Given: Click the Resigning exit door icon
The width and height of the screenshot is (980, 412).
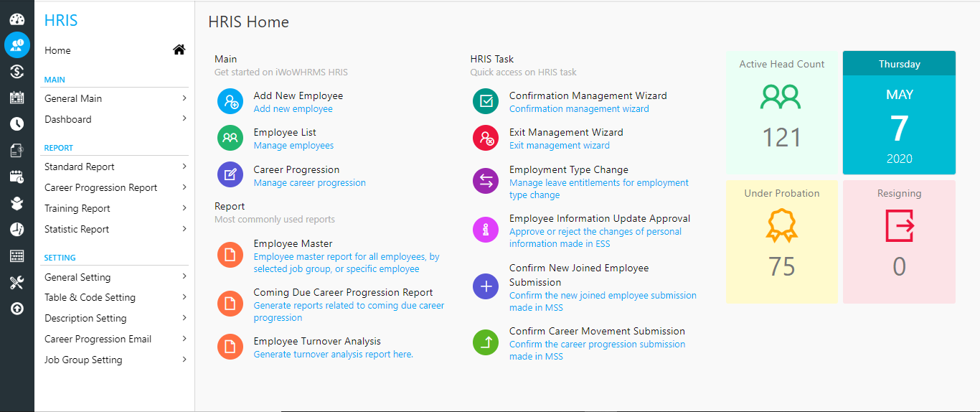Looking at the screenshot, I should [x=900, y=225].
